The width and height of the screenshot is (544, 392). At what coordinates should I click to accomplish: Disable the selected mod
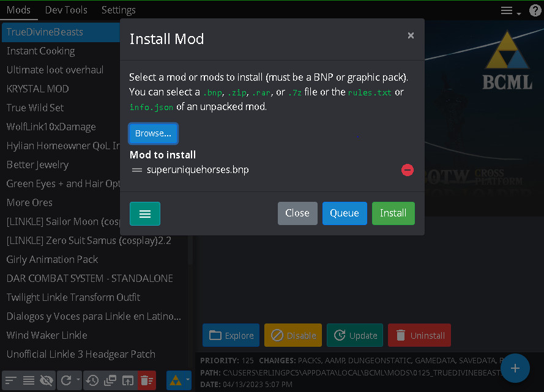point(293,335)
